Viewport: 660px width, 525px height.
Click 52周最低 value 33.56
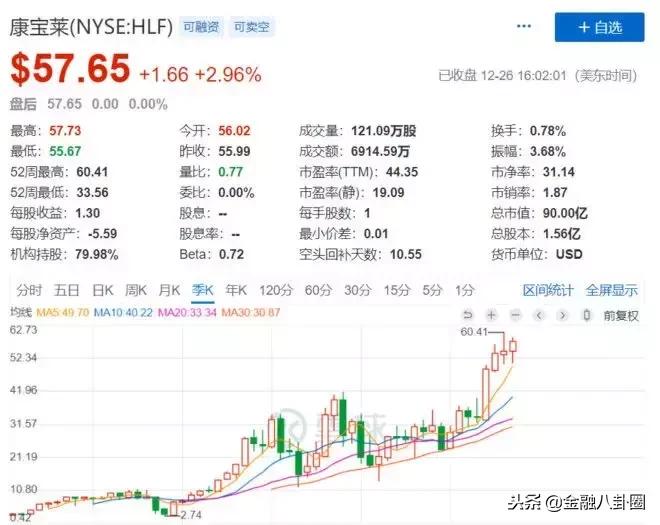pos(92,192)
